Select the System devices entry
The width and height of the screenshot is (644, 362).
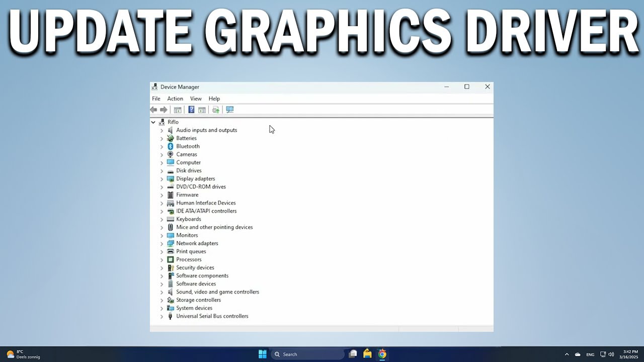click(x=194, y=308)
